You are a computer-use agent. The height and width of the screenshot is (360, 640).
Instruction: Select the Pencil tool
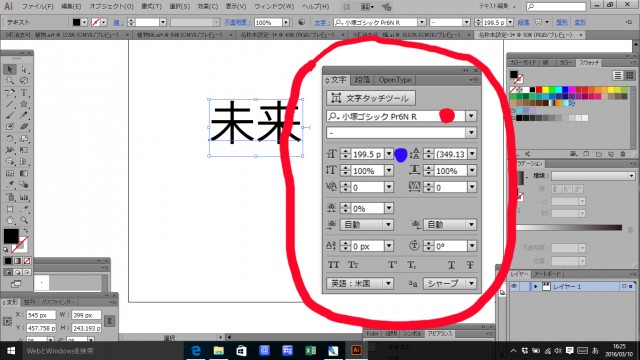tap(24, 116)
